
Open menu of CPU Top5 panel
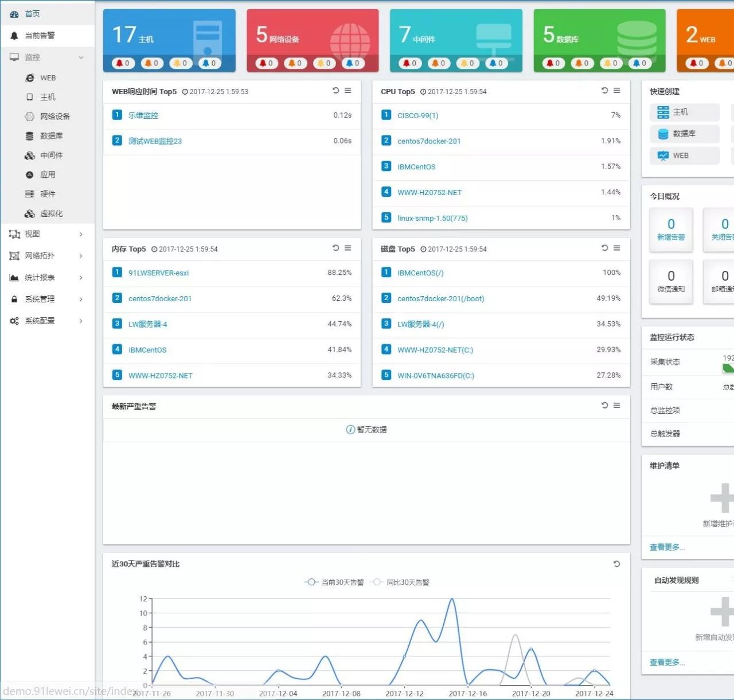coord(617,91)
